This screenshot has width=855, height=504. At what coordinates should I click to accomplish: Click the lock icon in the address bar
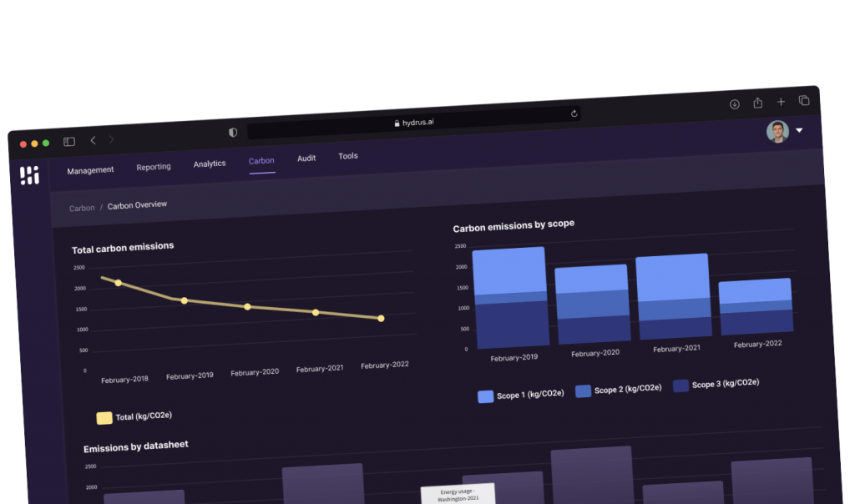[397, 123]
